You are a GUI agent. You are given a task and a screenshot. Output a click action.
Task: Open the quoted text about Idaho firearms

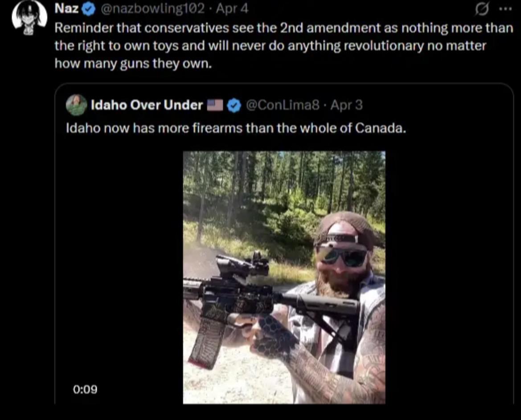point(235,128)
